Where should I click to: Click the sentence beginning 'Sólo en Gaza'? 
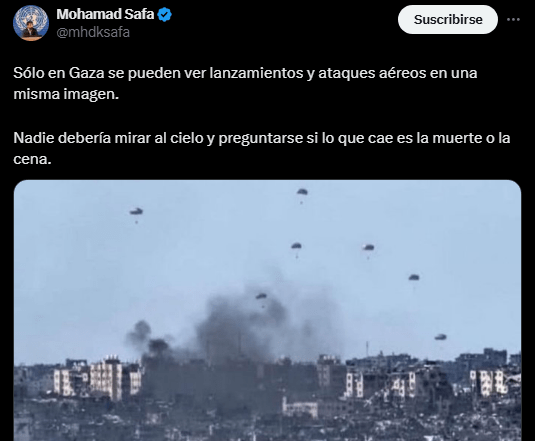pos(245,84)
